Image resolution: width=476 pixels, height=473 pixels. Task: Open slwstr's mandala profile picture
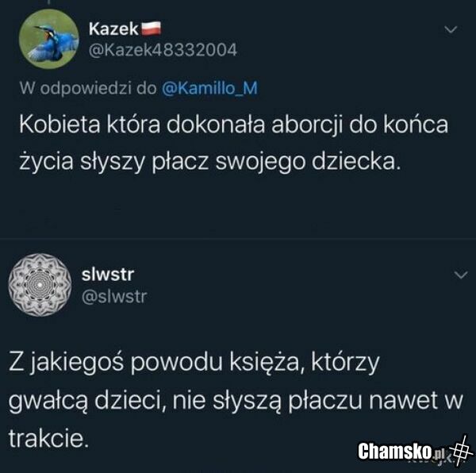(40, 285)
